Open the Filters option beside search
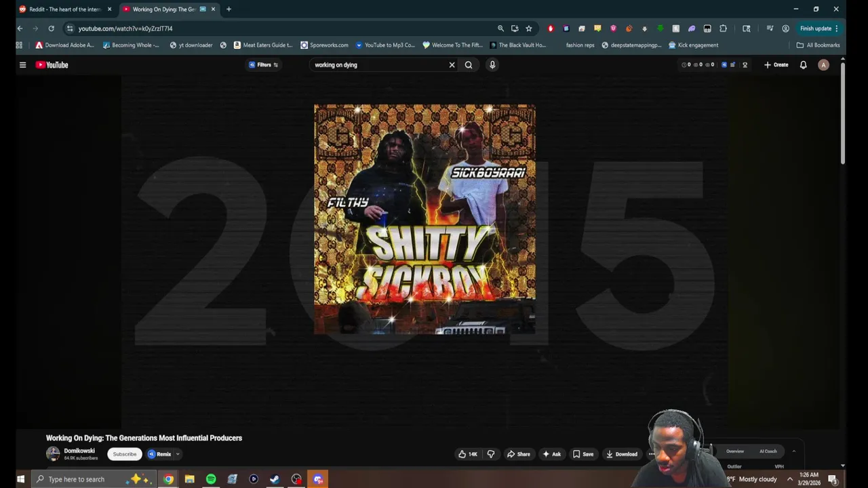The width and height of the screenshot is (868, 488). point(263,65)
